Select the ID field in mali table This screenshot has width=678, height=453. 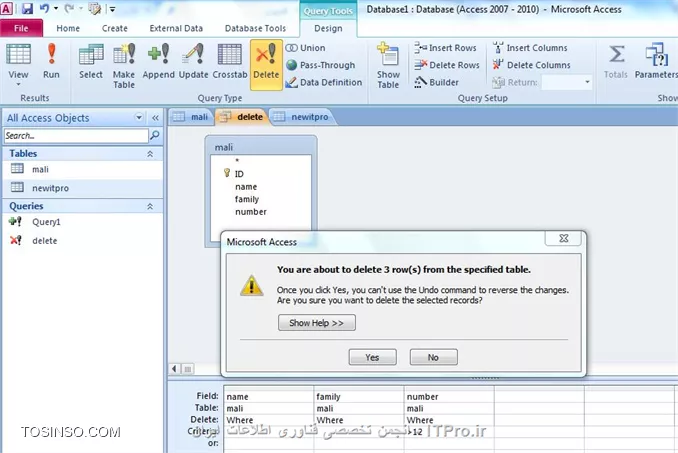(x=239, y=174)
